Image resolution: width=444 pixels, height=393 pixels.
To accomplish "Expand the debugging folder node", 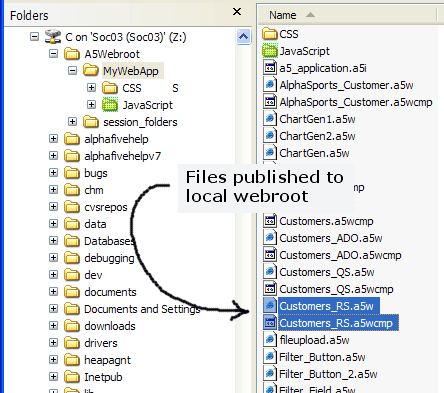I will (53, 257).
